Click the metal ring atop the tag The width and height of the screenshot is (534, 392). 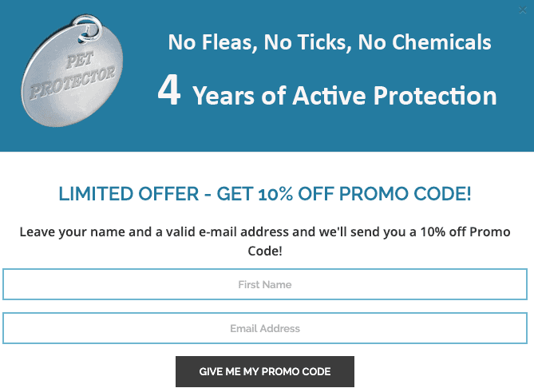[88, 29]
